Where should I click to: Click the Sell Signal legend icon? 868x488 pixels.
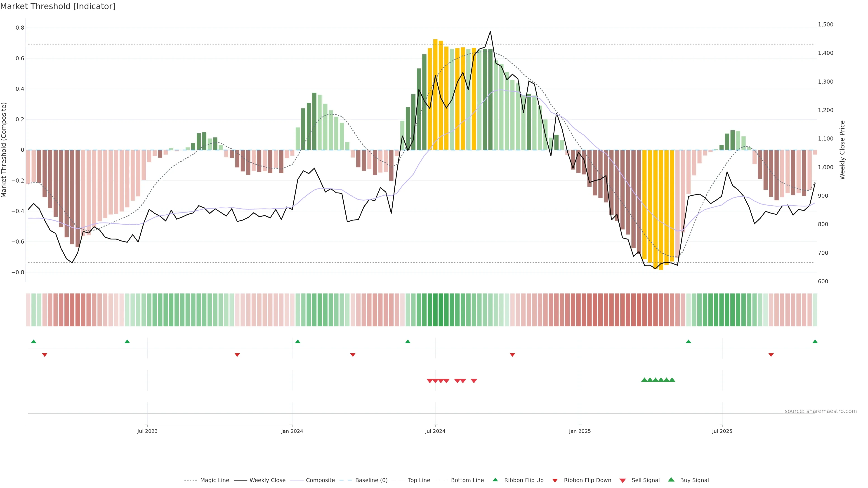tap(623, 481)
